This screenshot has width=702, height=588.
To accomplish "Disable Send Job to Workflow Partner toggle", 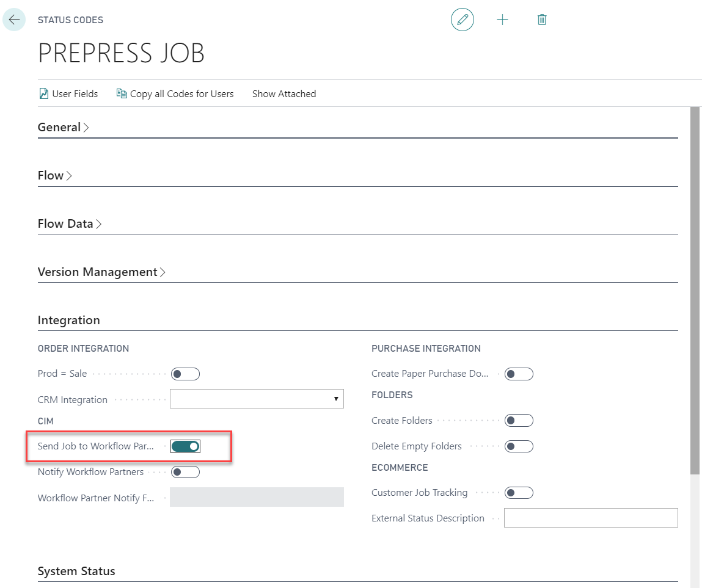I will pos(186,446).
